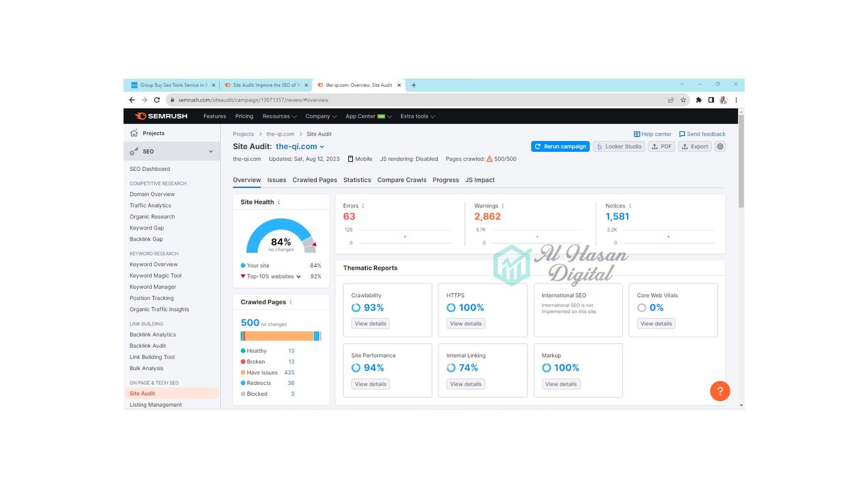
Task: Open the Company dropdown menu
Action: click(321, 116)
